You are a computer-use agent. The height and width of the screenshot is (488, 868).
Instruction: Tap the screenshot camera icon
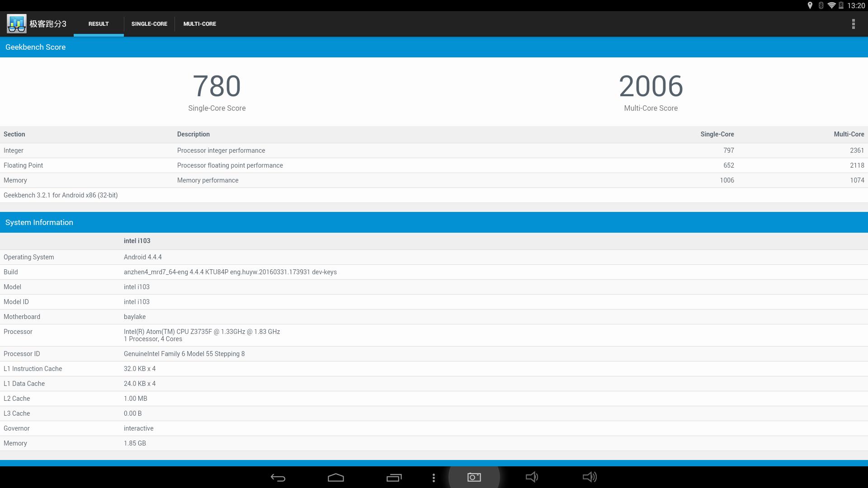474,478
